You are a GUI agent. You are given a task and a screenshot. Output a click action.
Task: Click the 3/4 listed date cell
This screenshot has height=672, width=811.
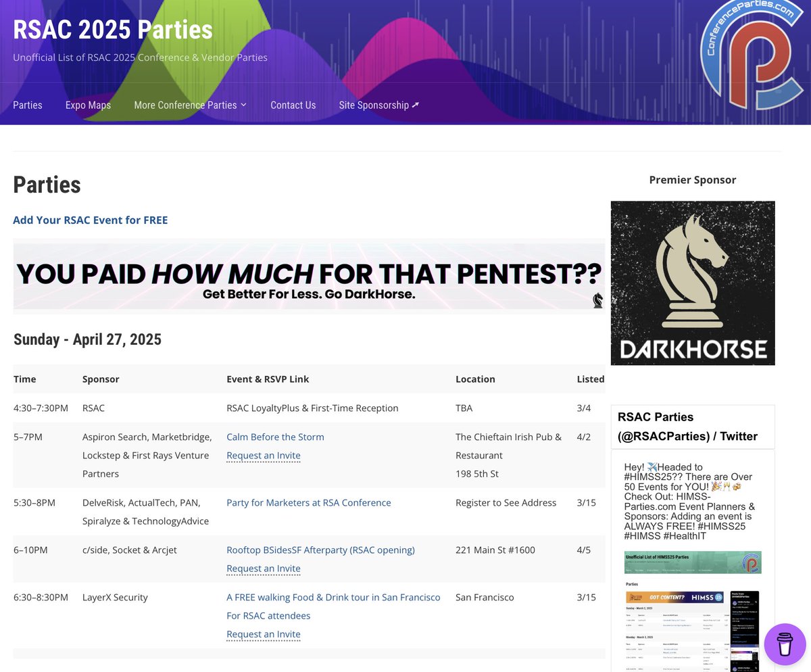(x=584, y=408)
